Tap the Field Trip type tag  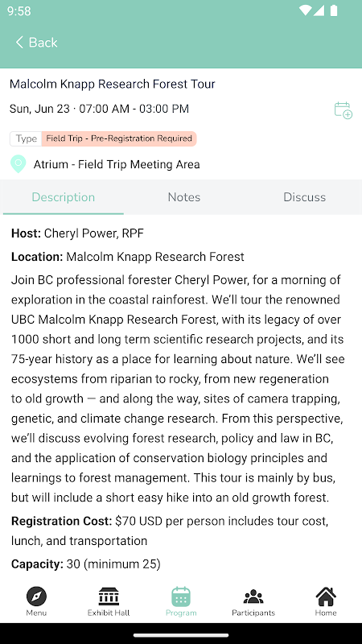click(119, 138)
